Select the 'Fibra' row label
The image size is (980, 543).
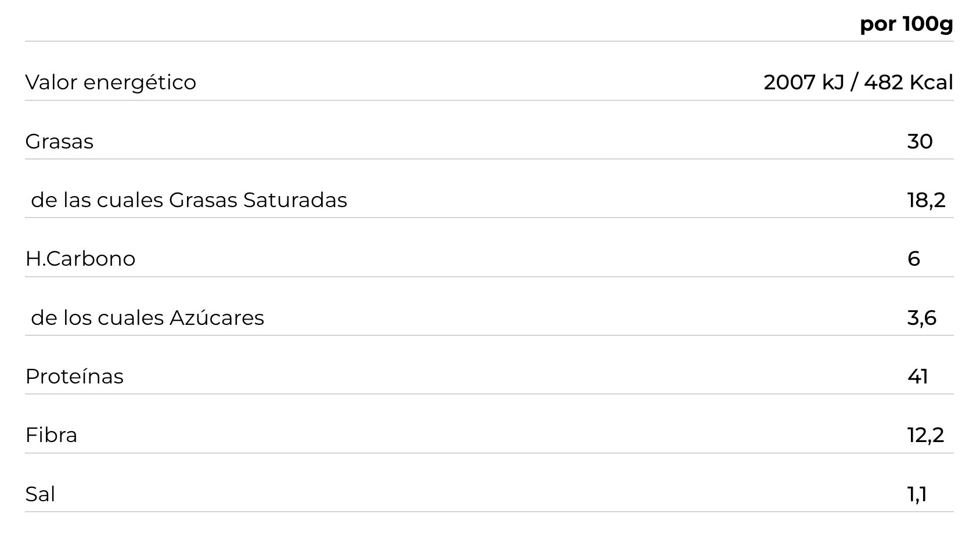pyautogui.click(x=51, y=435)
